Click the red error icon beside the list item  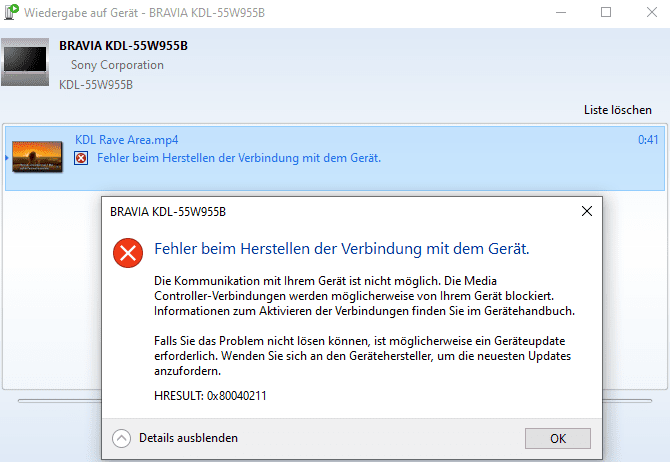coord(81,158)
